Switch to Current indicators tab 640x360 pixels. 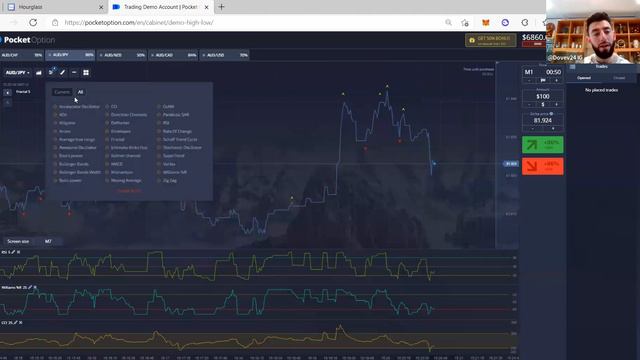pyautogui.click(x=62, y=92)
